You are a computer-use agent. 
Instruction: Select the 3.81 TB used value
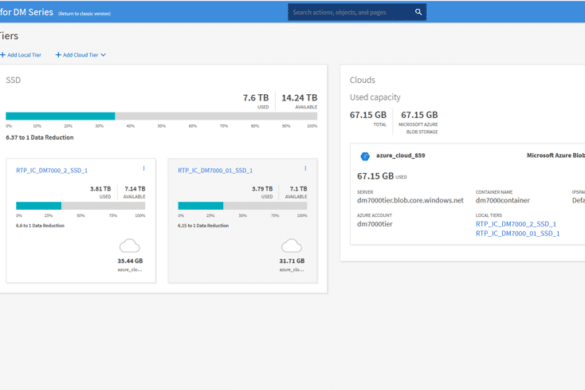(x=100, y=189)
